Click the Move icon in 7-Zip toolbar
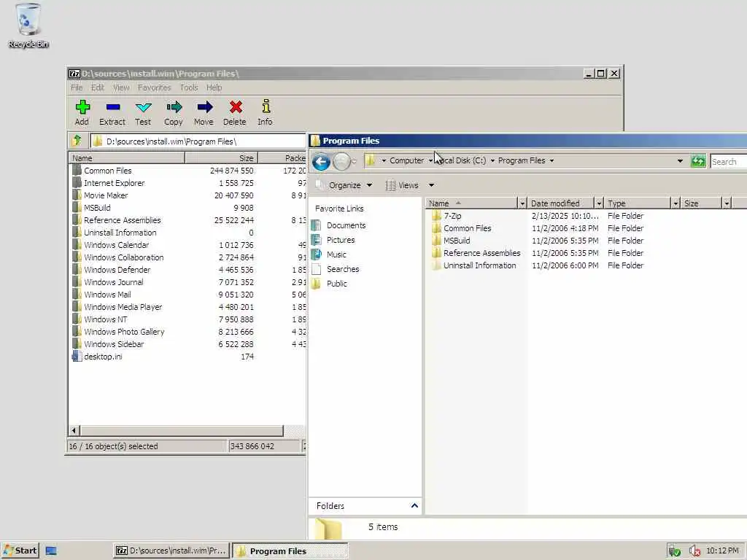Viewport: 747px width, 560px height. 204,107
